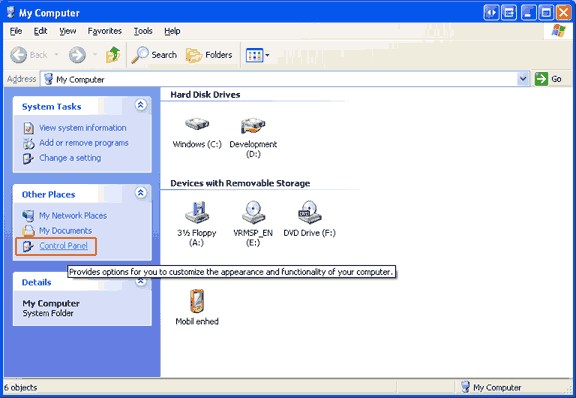
Task: Click the Hard Disk Drives group header
Action: click(x=205, y=94)
